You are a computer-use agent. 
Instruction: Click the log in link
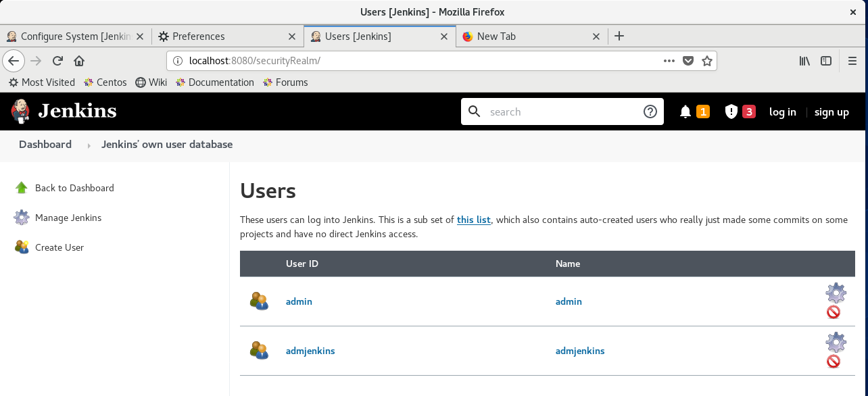(782, 112)
